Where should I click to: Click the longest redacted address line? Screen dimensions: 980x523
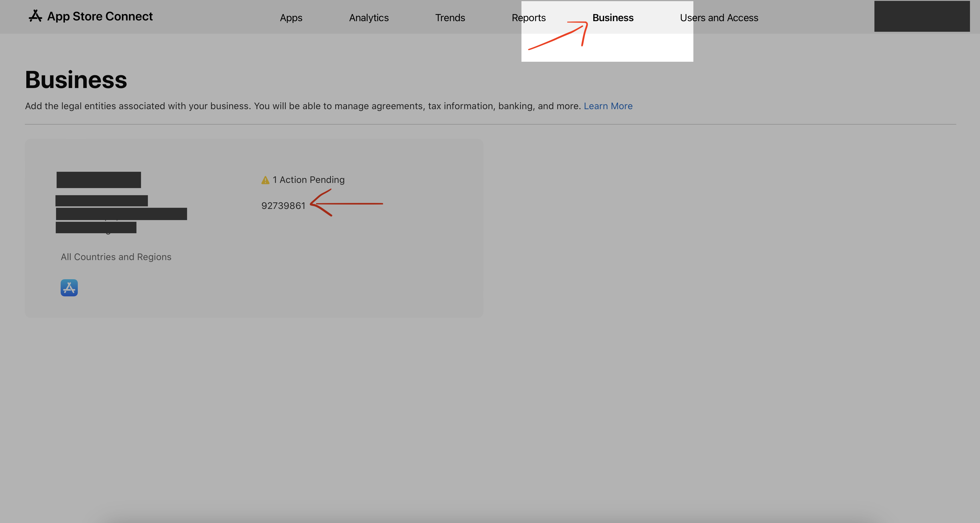pyautogui.click(x=121, y=213)
